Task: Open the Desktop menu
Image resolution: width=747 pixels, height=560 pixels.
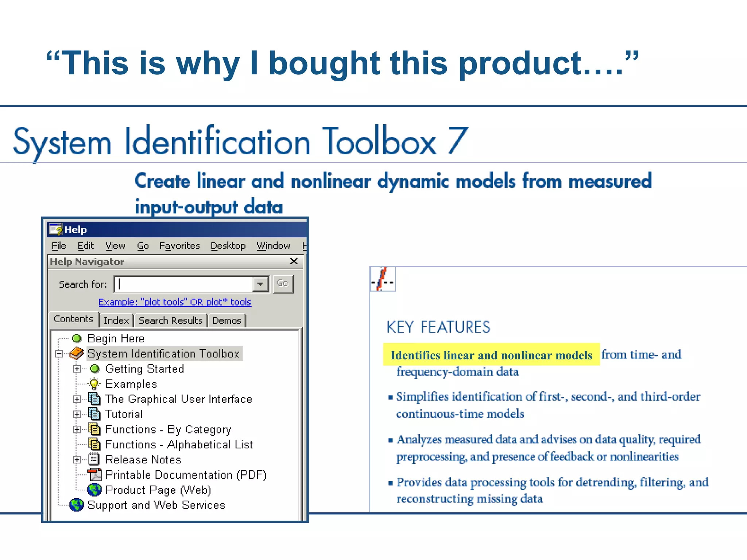Action: coord(228,246)
